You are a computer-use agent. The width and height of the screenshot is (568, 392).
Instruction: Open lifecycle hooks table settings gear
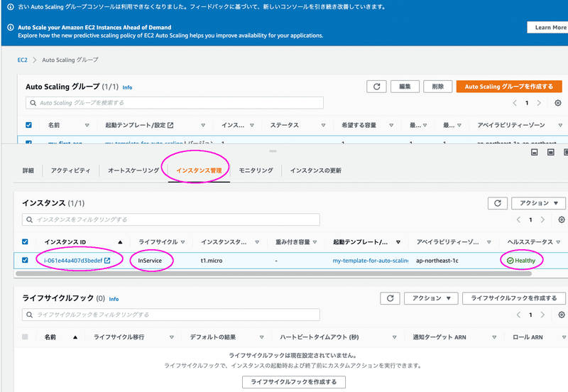(x=562, y=315)
